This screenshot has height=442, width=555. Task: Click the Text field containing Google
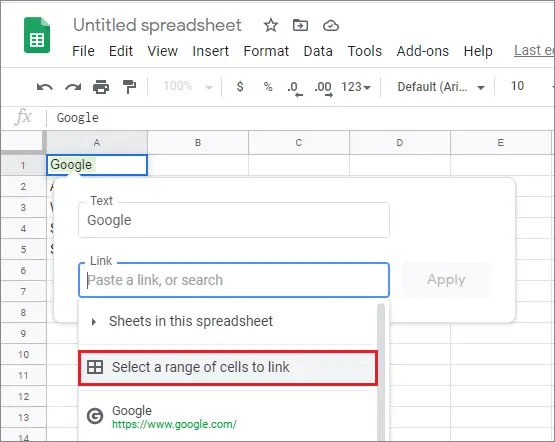pos(234,220)
